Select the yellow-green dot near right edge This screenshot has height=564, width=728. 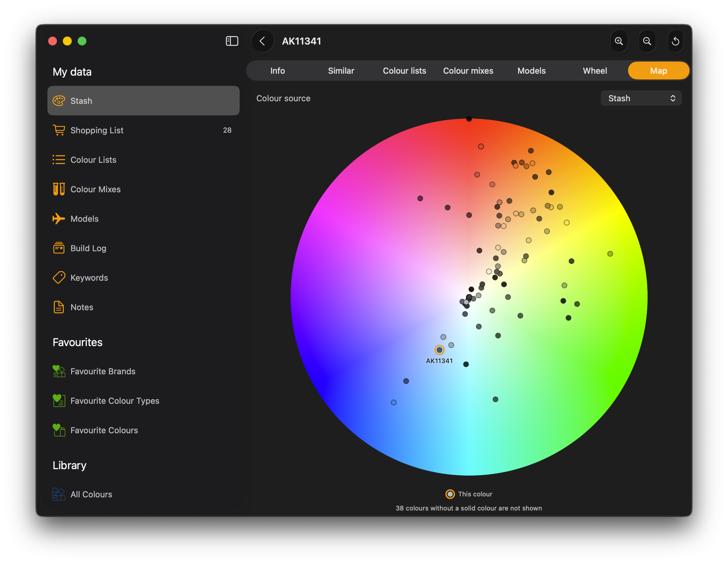pyautogui.click(x=610, y=254)
